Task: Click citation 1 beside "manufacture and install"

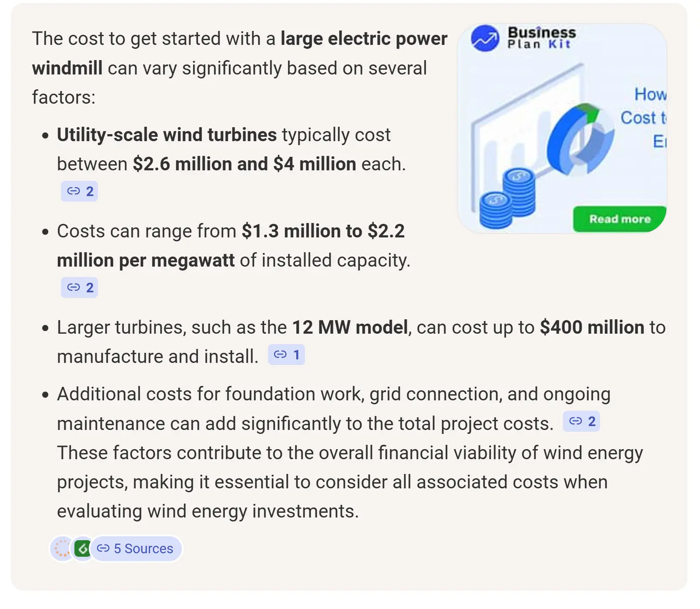Action: [x=286, y=355]
